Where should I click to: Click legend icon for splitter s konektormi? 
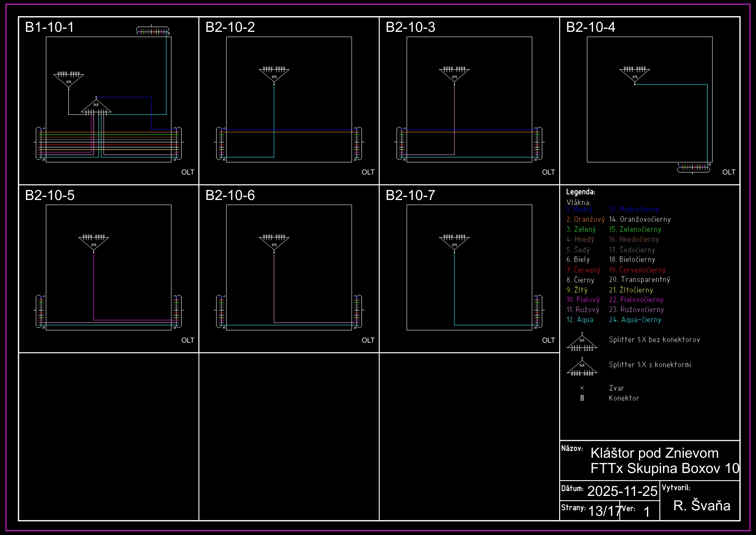[x=582, y=367]
